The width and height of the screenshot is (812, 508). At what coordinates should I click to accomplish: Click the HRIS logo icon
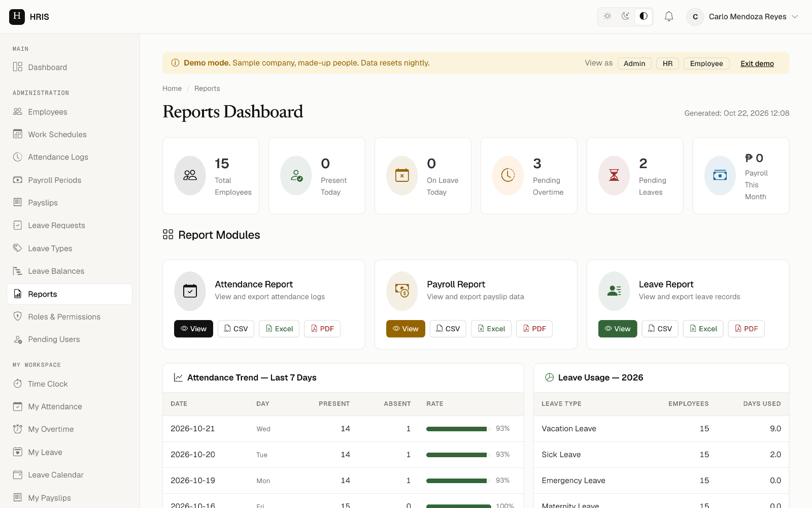[x=17, y=16]
